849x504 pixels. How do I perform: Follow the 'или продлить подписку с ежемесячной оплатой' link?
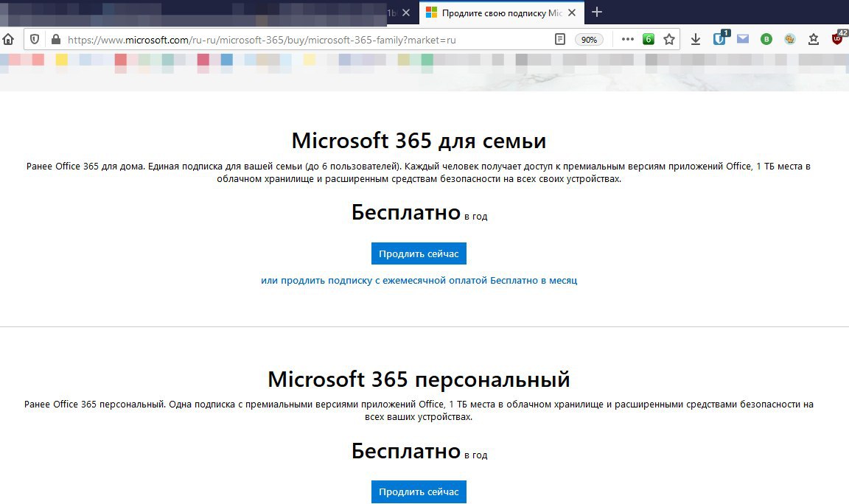pos(419,281)
